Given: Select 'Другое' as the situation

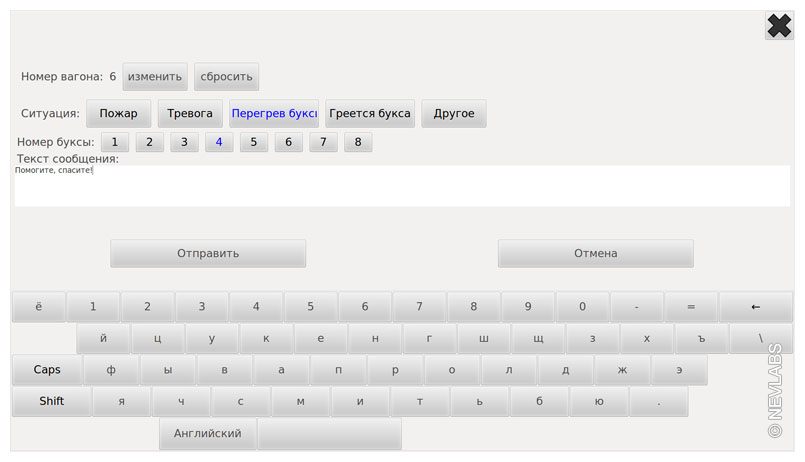Looking at the screenshot, I should click(454, 114).
